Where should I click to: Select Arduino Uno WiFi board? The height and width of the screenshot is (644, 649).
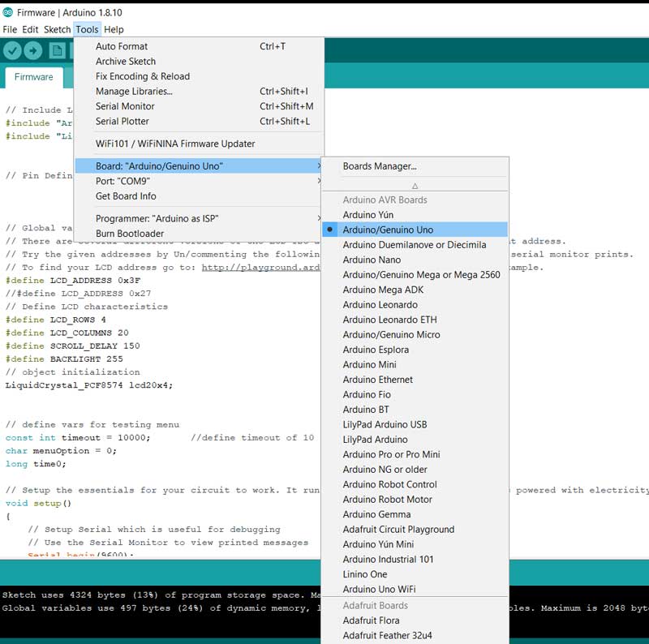pyautogui.click(x=415, y=590)
